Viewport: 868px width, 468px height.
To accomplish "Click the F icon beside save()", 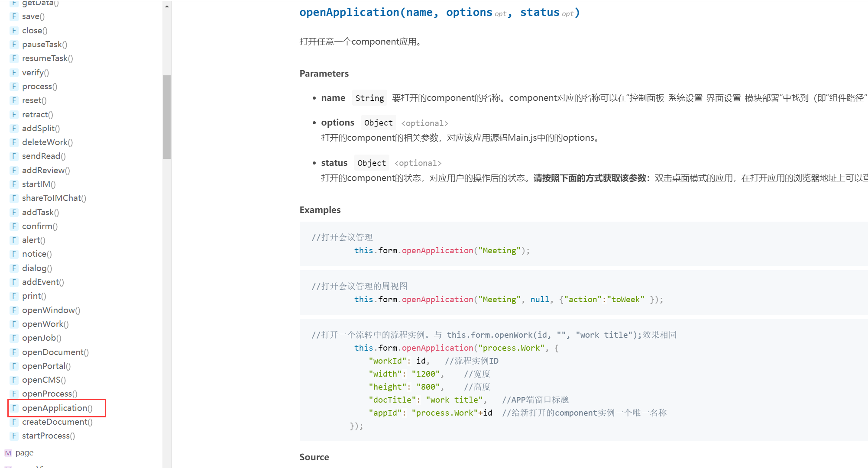I will [14, 16].
